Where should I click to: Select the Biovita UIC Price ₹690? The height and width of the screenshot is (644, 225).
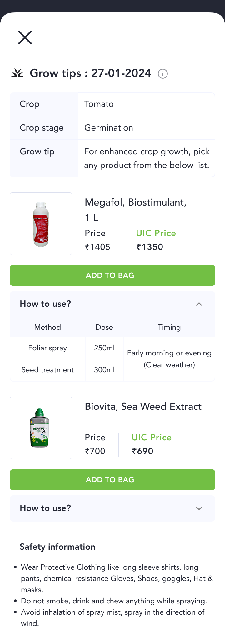coord(142,451)
